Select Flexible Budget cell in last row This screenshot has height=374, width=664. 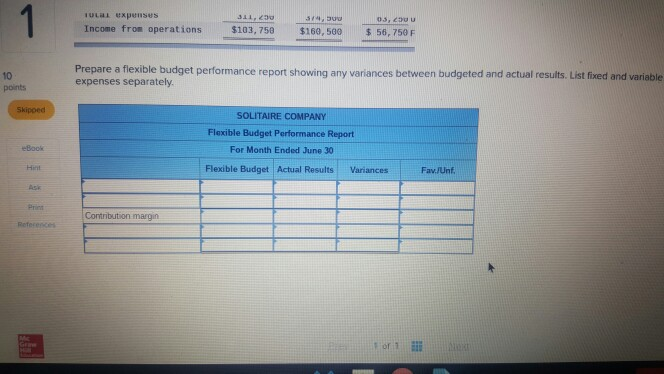[x=237, y=245]
